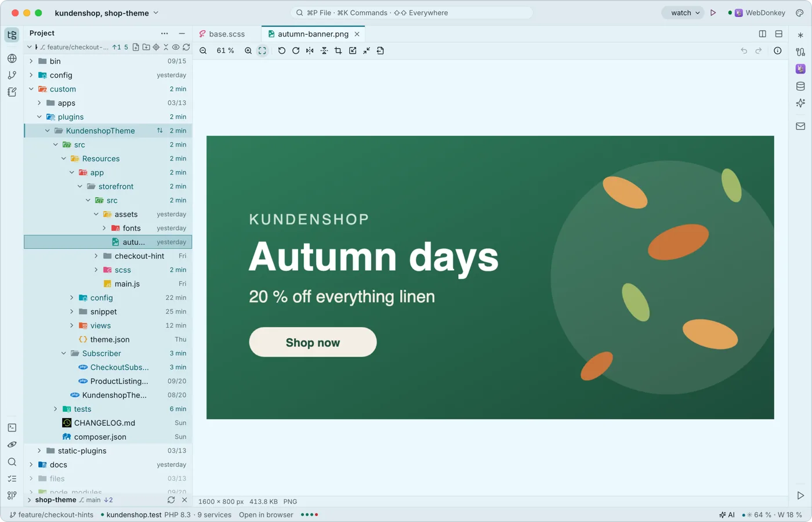812x522 pixels.
Task: Toggle locate current file target icon
Action: click(x=156, y=48)
